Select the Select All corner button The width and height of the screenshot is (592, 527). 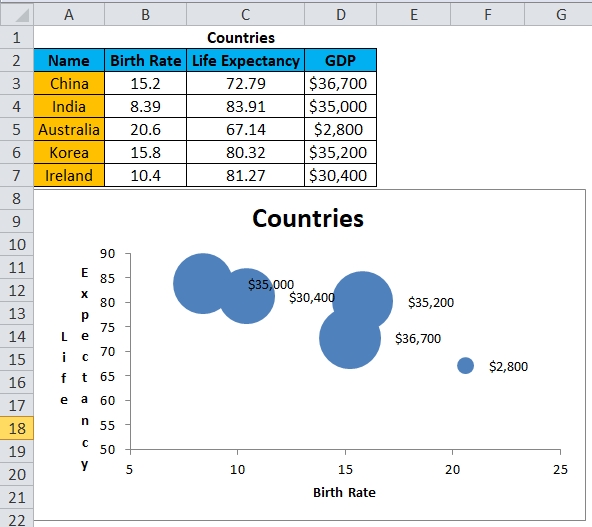[x=17, y=15]
